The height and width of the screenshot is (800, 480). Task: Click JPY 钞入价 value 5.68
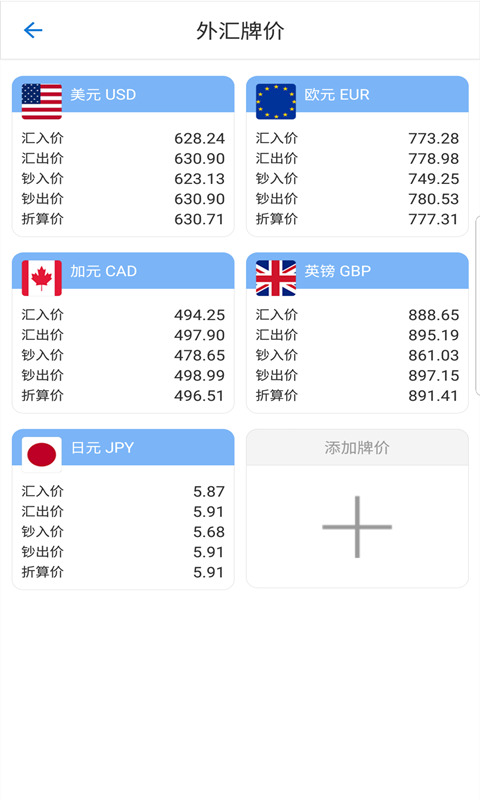click(209, 532)
